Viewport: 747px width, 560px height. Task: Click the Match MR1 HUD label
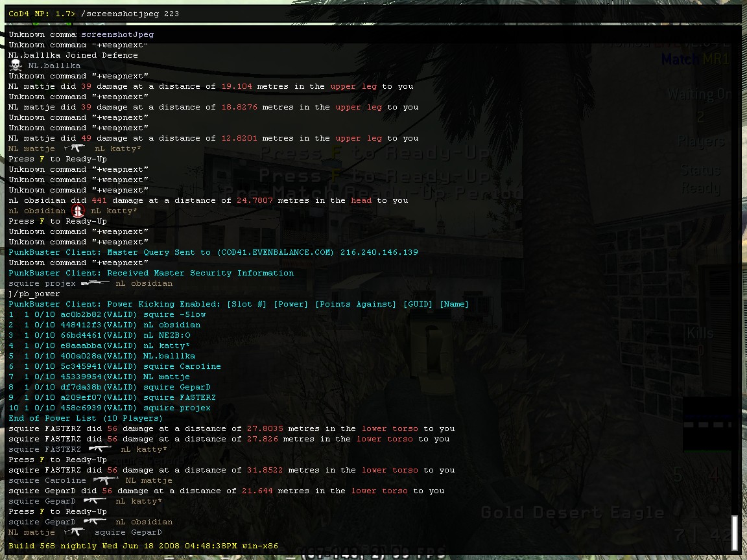pos(696,60)
